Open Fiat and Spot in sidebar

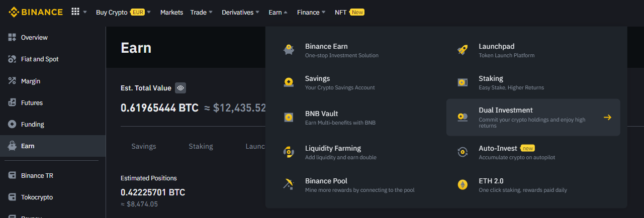tap(39, 59)
